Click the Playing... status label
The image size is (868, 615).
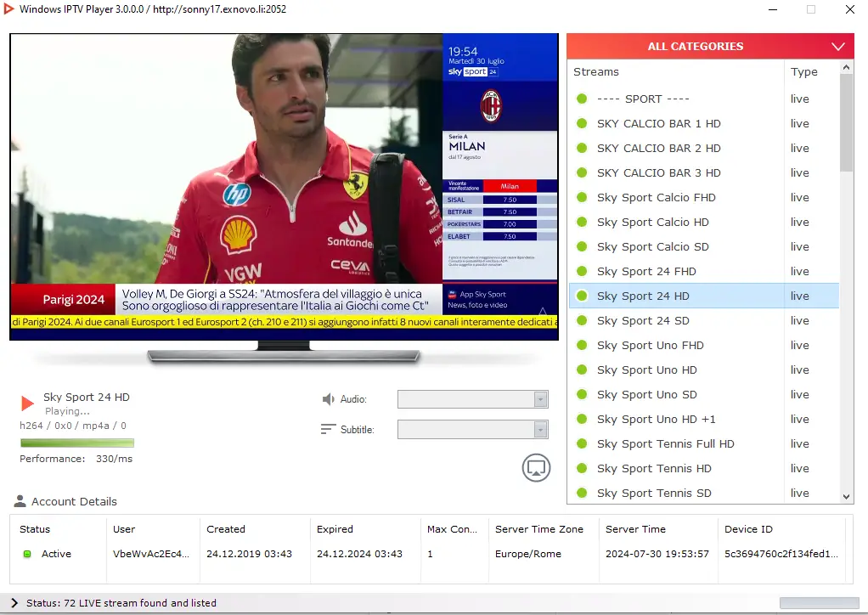[67, 411]
